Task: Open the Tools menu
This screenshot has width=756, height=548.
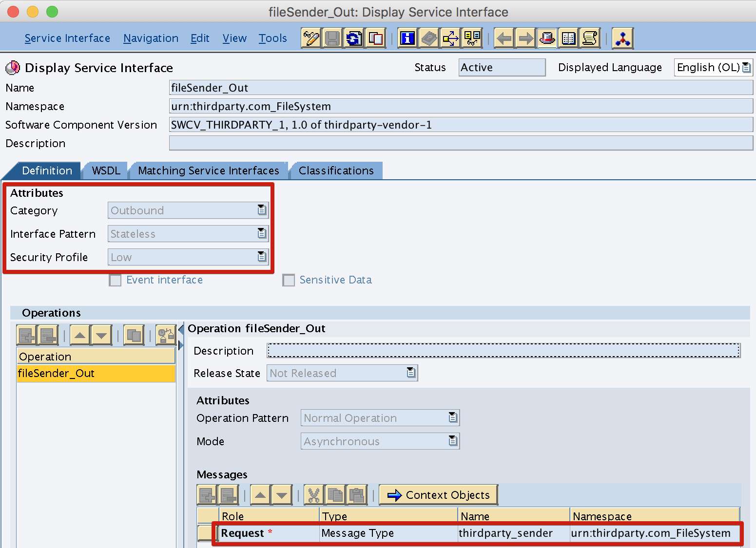Action: click(x=272, y=38)
